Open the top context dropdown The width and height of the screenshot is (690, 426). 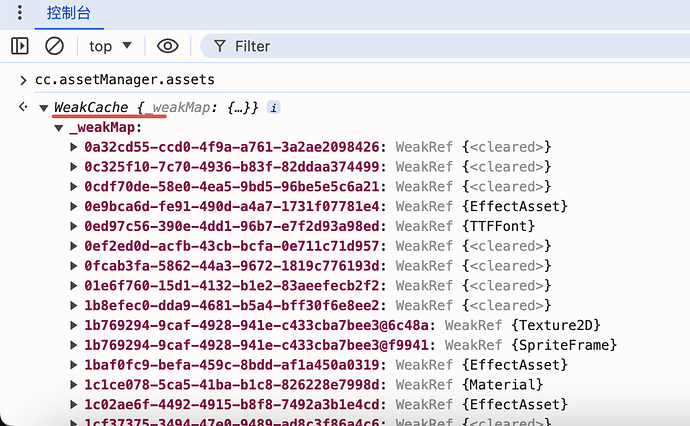point(110,46)
